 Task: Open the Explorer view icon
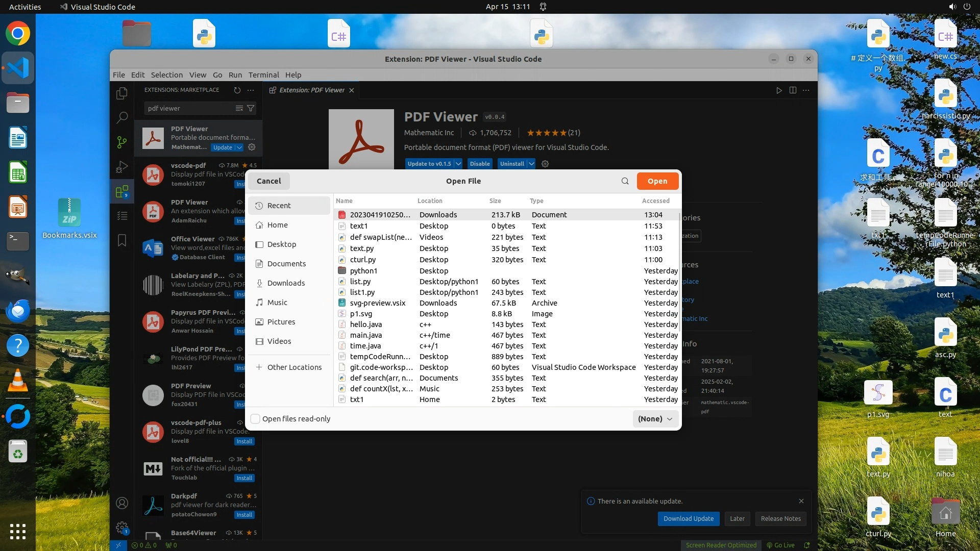[x=121, y=93]
